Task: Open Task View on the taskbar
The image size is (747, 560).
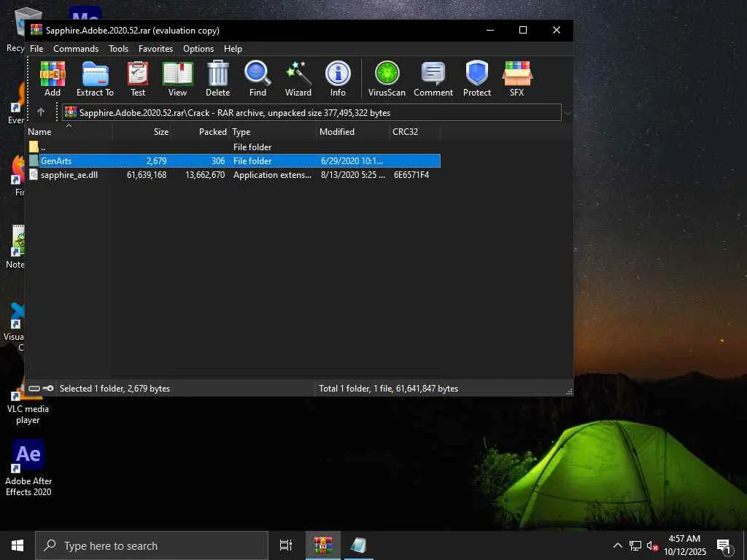Action: (x=286, y=545)
